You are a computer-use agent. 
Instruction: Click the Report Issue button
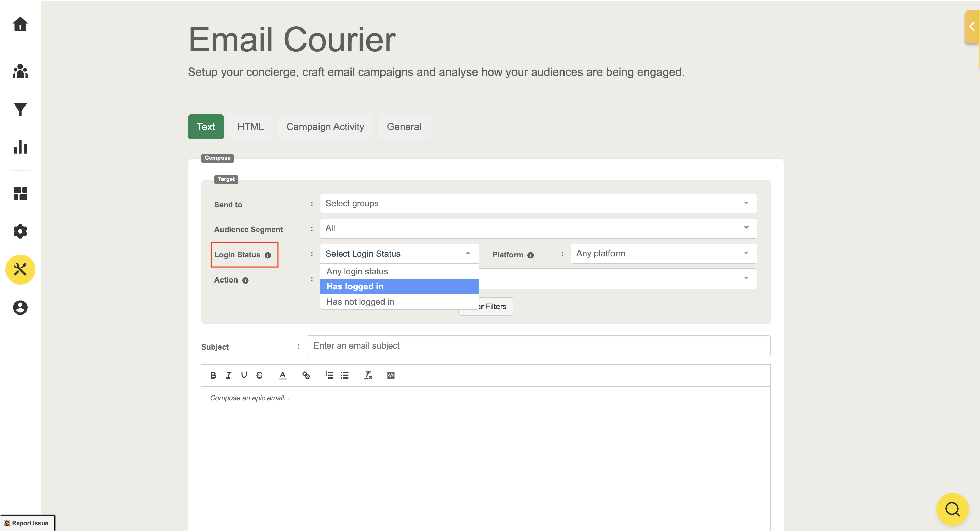[27, 523]
